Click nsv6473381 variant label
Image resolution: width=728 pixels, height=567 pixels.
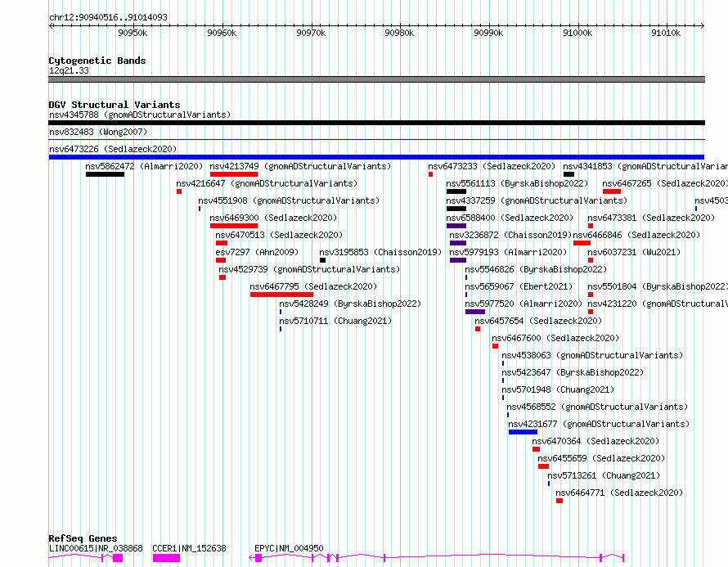pos(651,218)
